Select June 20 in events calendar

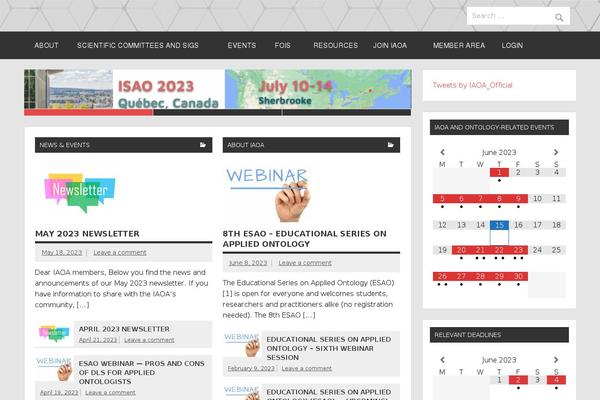pos(461,250)
